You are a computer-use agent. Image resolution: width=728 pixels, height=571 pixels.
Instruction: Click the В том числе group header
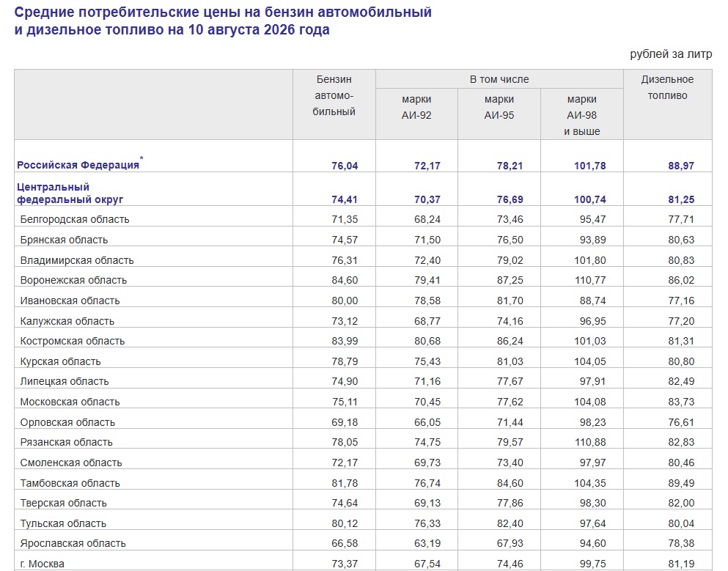pos(499,79)
